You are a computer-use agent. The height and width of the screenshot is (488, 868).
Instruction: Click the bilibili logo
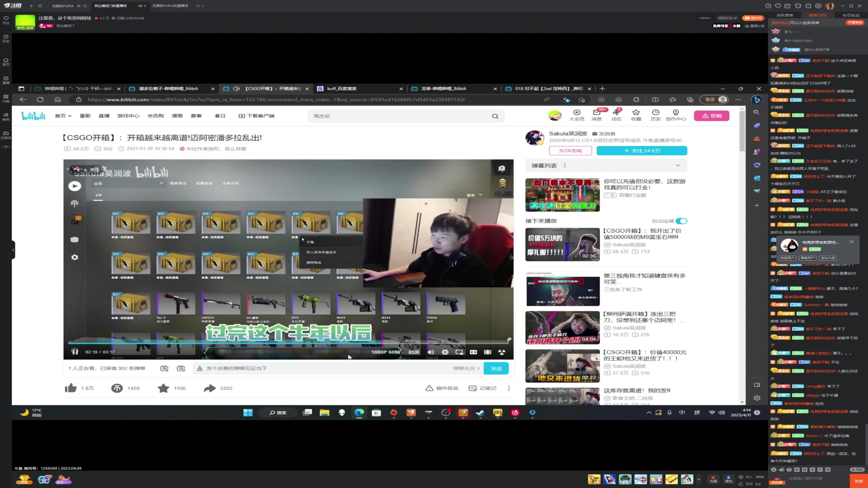[x=33, y=116]
